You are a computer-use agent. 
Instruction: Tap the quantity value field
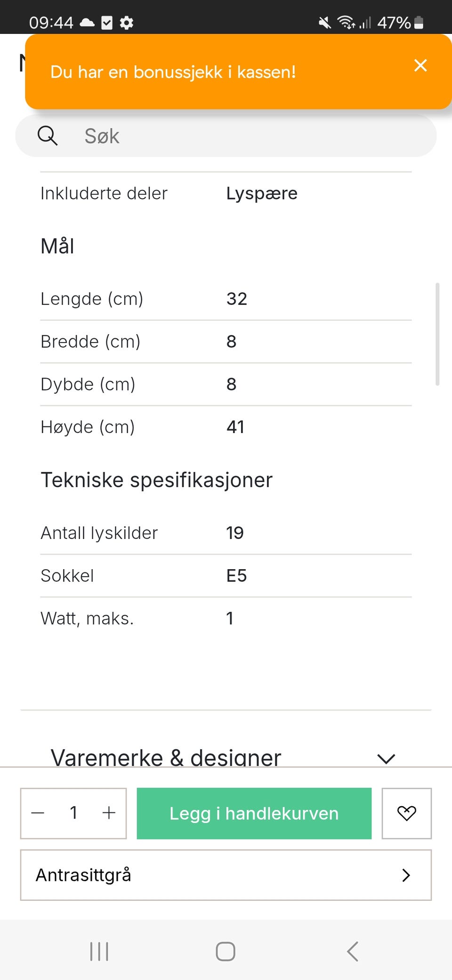(73, 813)
